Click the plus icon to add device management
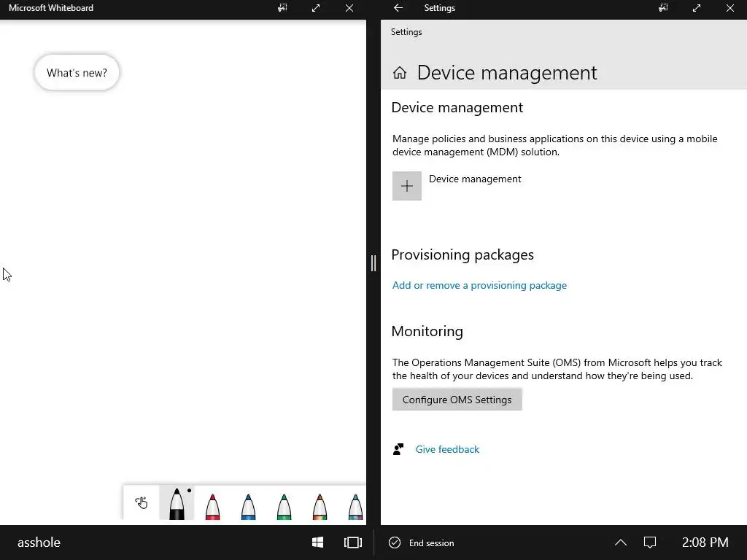 point(407,186)
